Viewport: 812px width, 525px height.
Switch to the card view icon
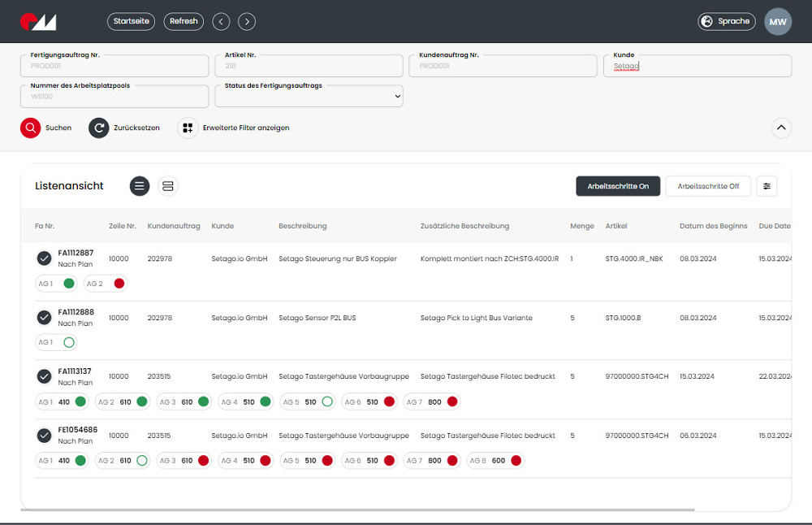click(x=168, y=186)
